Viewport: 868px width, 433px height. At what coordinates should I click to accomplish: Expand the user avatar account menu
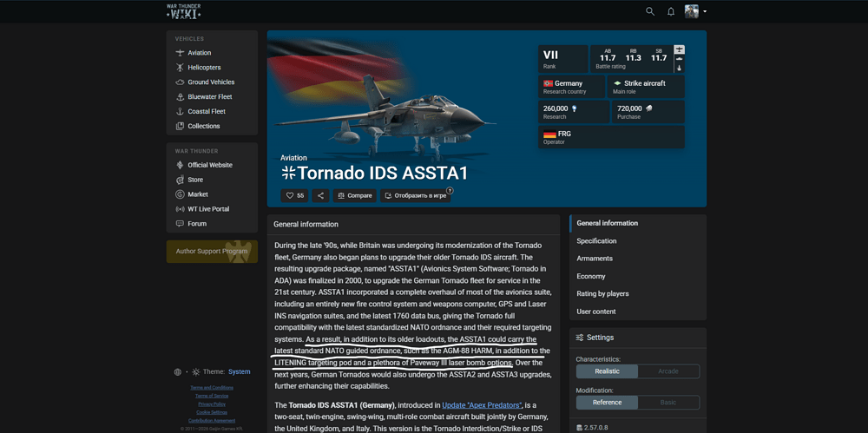coord(695,11)
